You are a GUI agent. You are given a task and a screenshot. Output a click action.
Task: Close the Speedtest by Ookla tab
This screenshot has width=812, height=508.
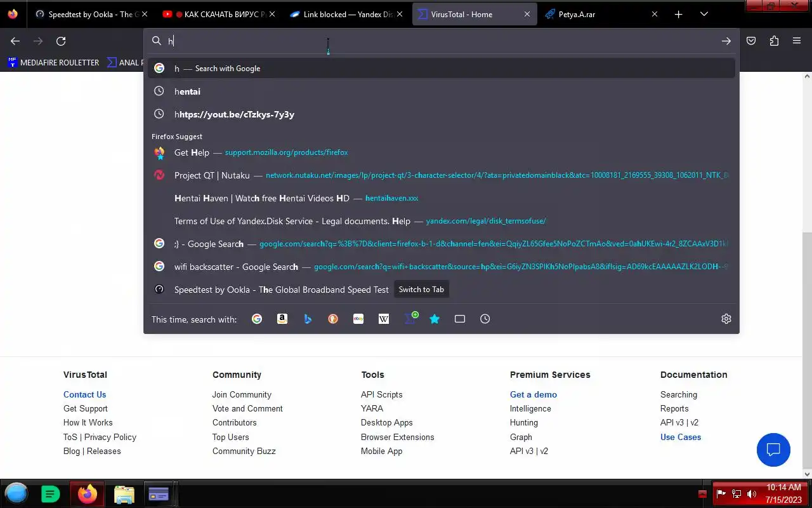tap(145, 14)
